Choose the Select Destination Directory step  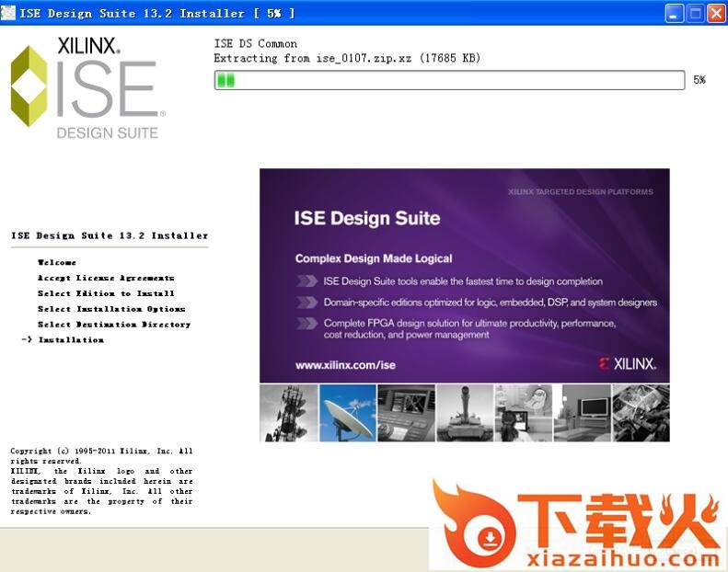(114, 325)
